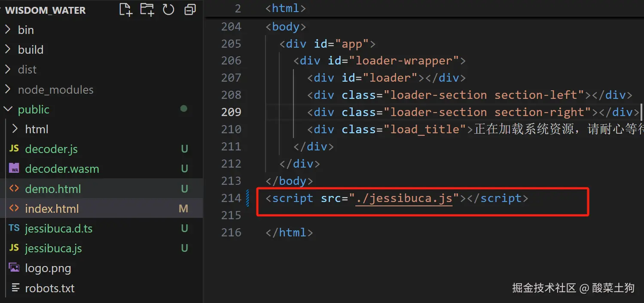Click the JS icon beside decoder.js
Viewport: 644px width, 303px height.
tap(14, 149)
